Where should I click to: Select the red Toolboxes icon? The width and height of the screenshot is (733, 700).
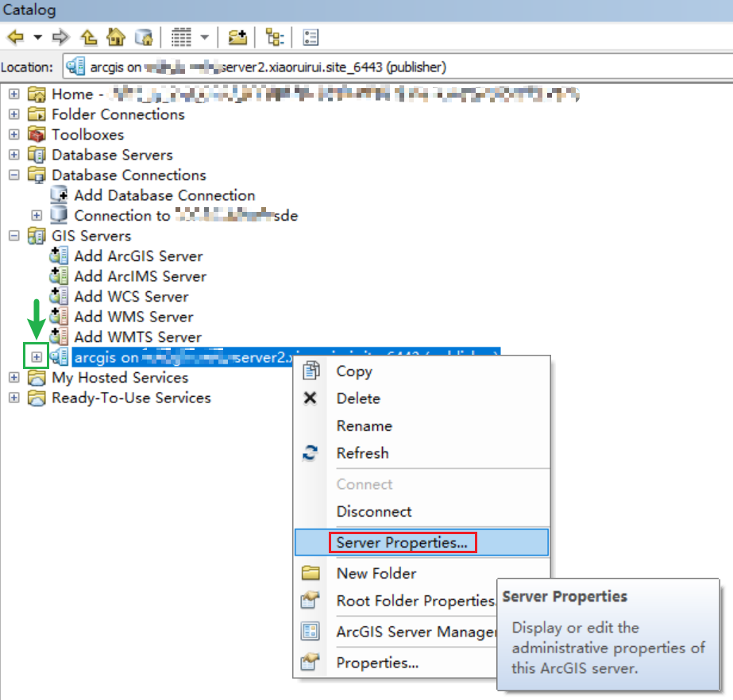(37, 135)
